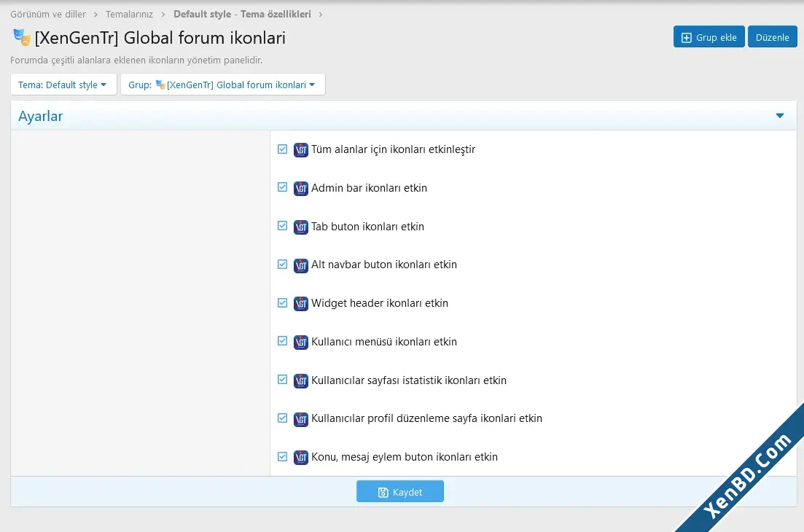Toggle Alt navbar buton ikonları etkin checkbox

pyautogui.click(x=283, y=265)
